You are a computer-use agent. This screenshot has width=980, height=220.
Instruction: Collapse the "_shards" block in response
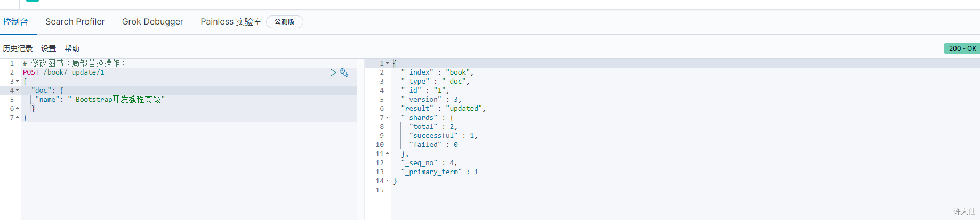click(x=388, y=118)
